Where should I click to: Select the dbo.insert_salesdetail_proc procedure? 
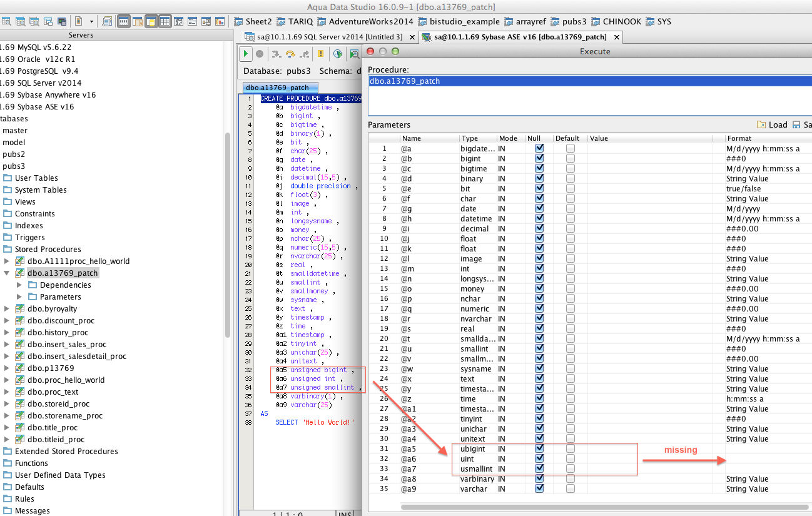(77, 357)
